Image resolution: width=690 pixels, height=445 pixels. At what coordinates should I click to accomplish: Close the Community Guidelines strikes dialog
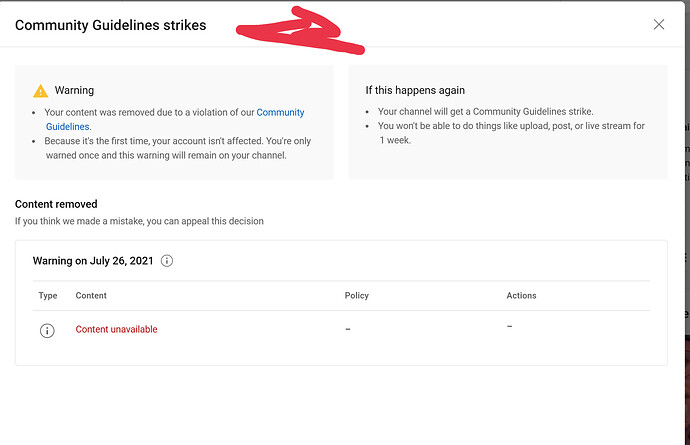click(658, 25)
